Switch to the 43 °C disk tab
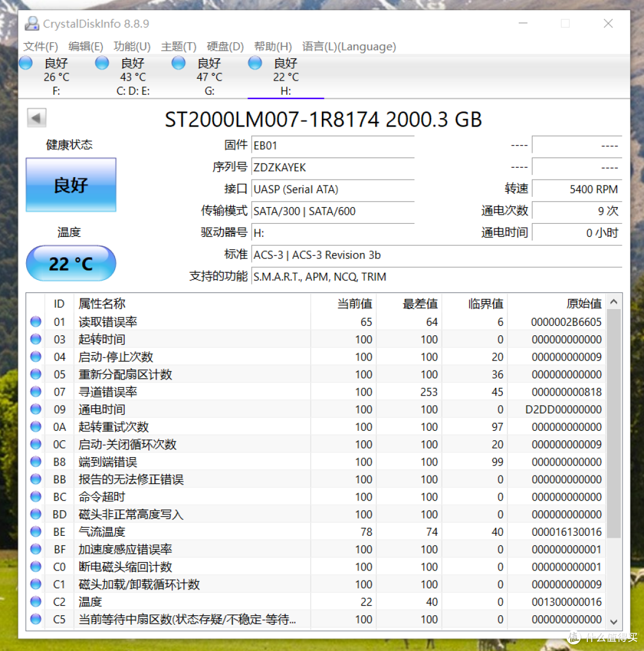 pos(133,77)
